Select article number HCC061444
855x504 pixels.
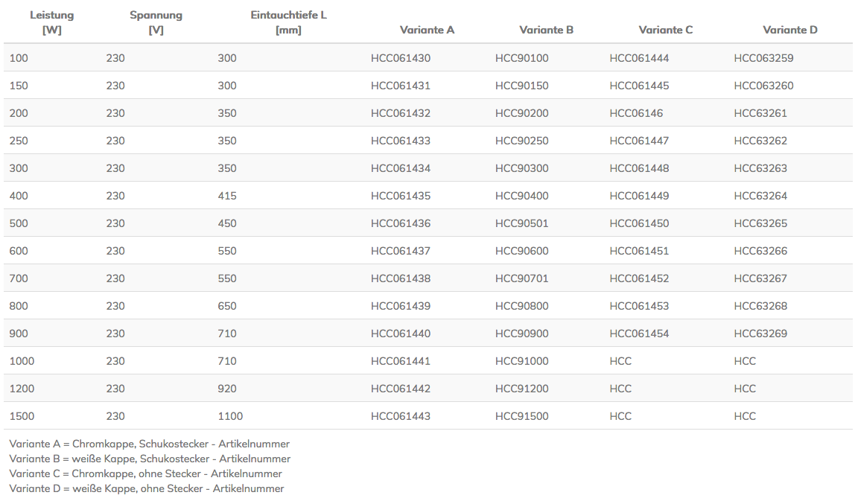(639, 58)
